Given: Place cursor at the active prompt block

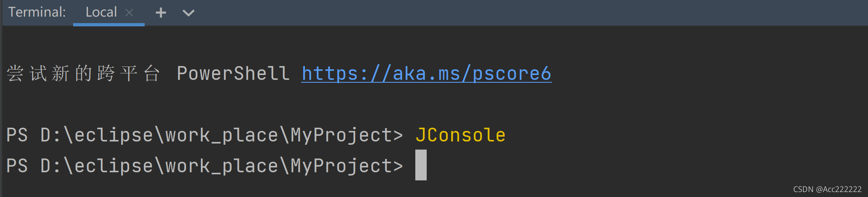Looking at the screenshot, I should point(421,165).
